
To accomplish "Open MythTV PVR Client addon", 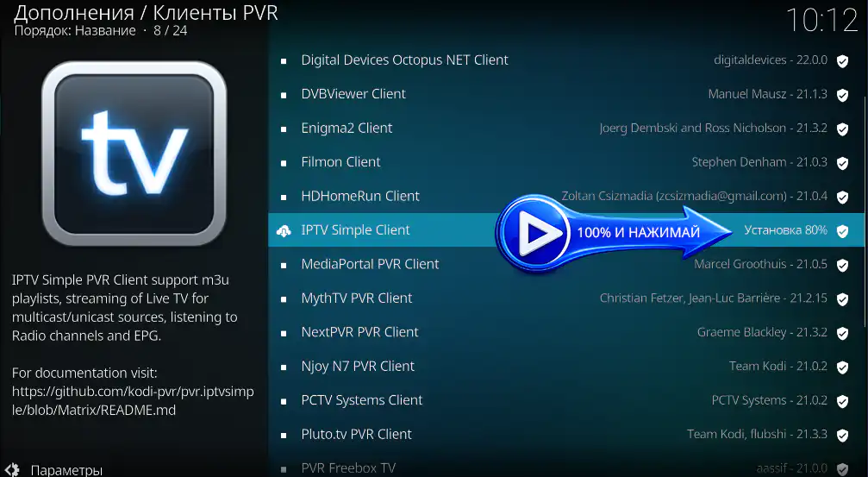I will click(x=565, y=298).
